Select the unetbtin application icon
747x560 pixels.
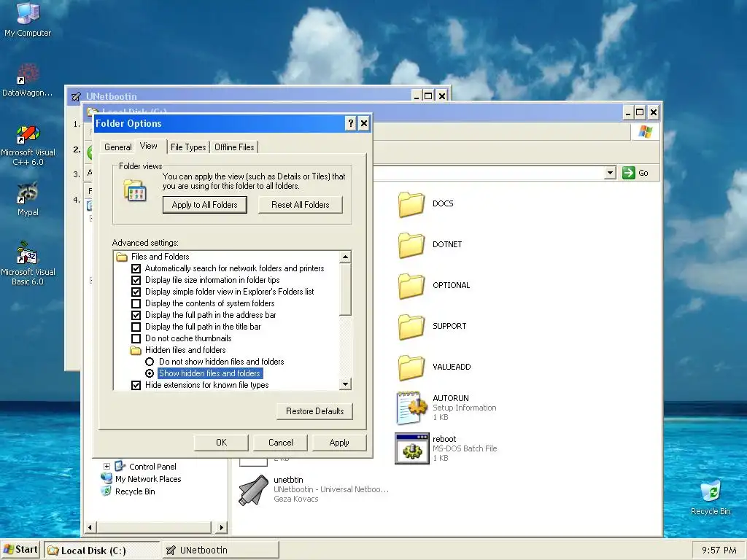(253, 490)
